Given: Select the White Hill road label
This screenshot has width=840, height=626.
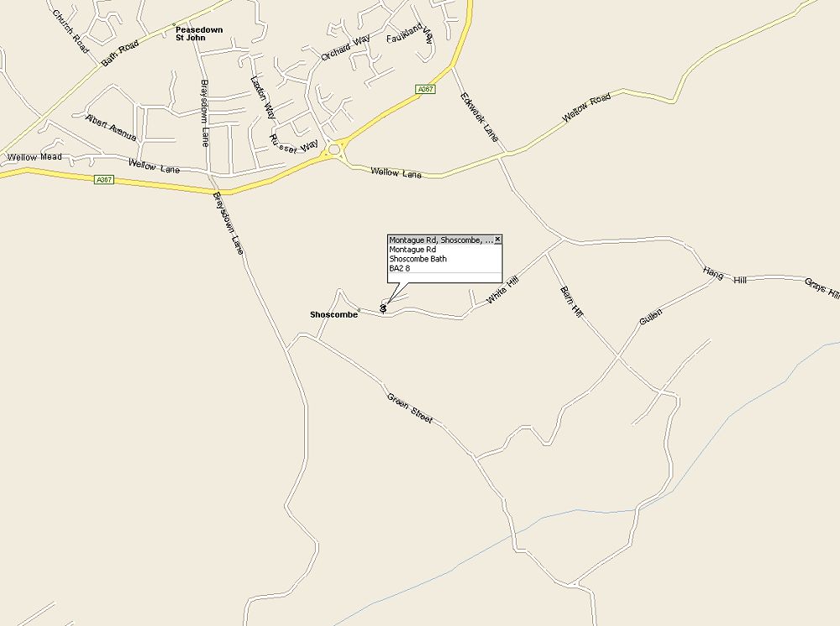Looking at the screenshot, I should 502,290.
